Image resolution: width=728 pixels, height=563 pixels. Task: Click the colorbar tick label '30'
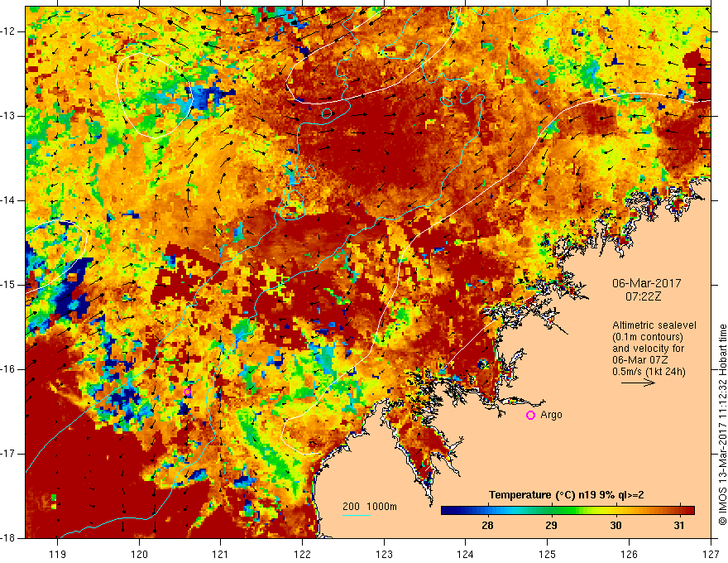tap(615, 526)
